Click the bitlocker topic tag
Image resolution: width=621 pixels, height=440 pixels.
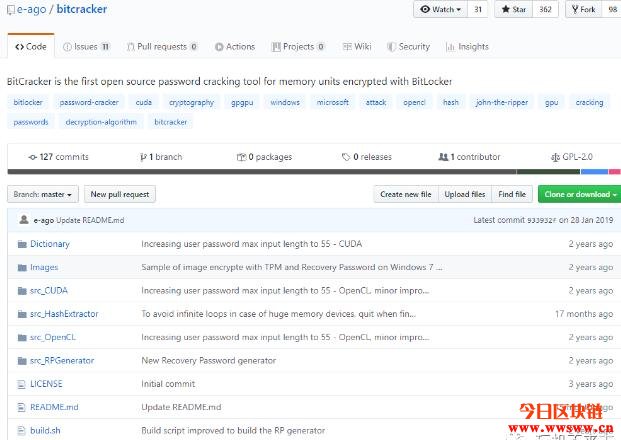point(28,103)
